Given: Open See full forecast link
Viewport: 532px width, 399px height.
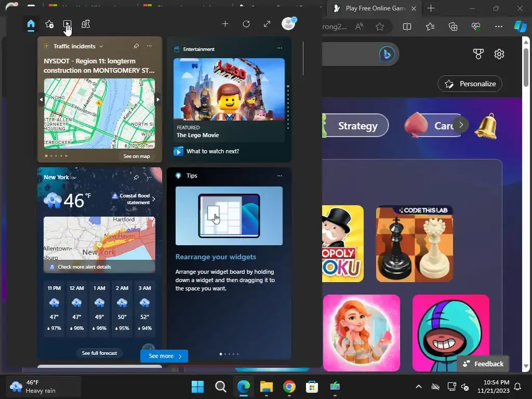Looking at the screenshot, I should point(99,353).
